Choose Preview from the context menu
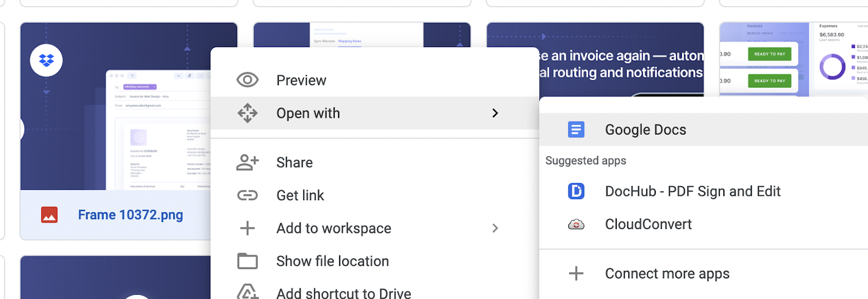Viewport: 868px width, 299px height. (x=375, y=80)
